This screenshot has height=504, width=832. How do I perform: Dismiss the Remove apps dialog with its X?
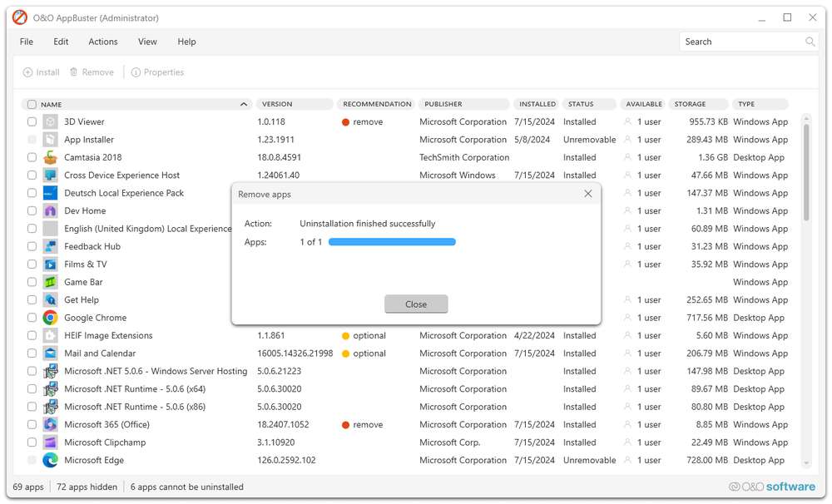(x=587, y=194)
